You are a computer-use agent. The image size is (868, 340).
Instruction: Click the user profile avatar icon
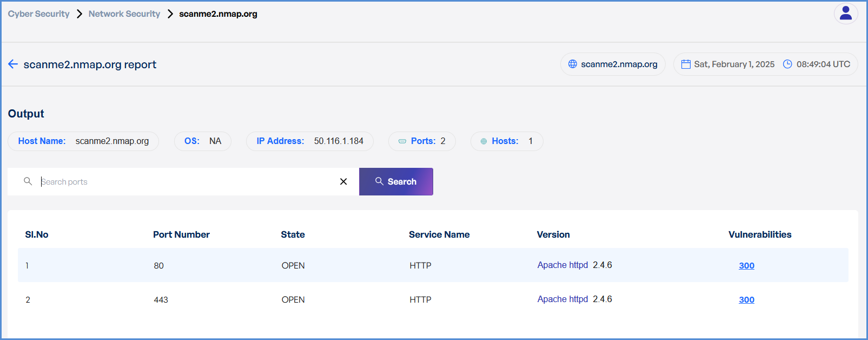coord(846,14)
